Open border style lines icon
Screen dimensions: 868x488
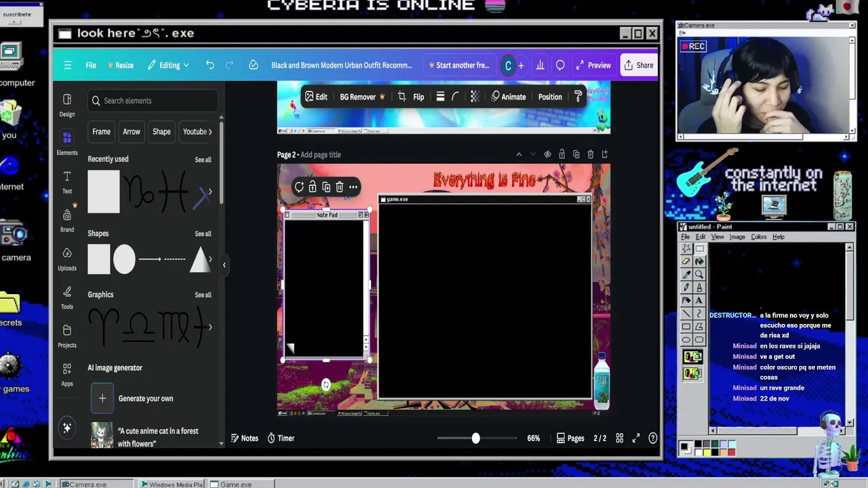[x=440, y=97]
